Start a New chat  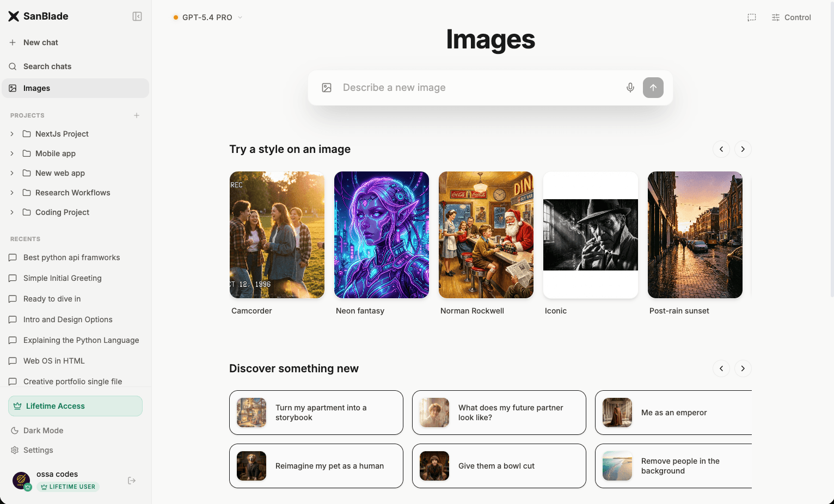point(40,42)
